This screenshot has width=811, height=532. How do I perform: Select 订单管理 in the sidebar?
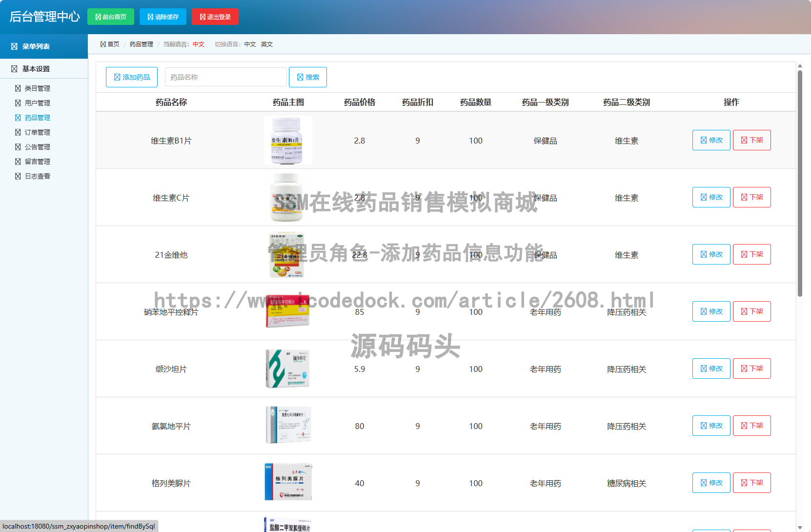36,132
